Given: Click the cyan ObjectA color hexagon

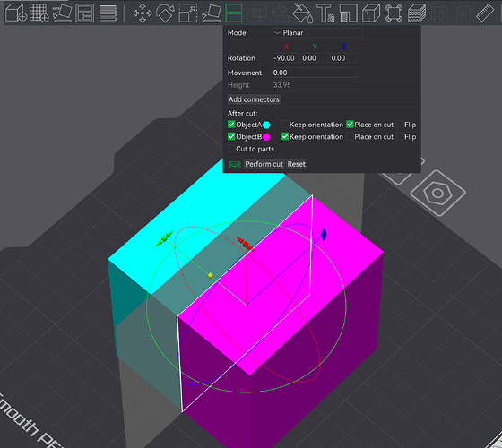Looking at the screenshot, I should [x=266, y=125].
